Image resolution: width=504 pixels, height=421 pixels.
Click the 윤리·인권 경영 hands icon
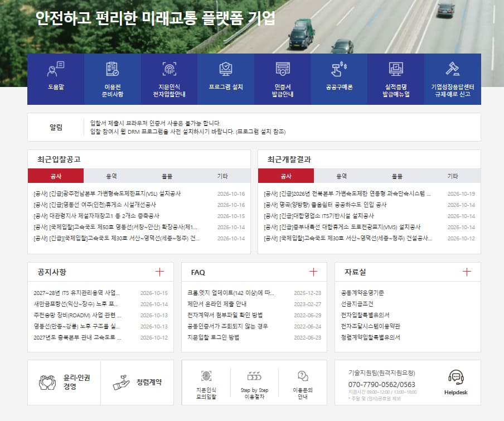click(x=47, y=383)
